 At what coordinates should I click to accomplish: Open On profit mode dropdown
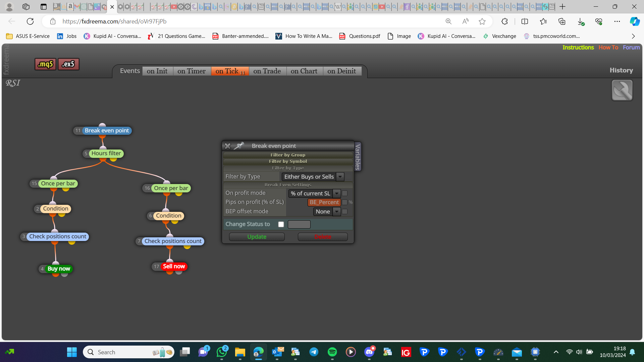coord(315,193)
